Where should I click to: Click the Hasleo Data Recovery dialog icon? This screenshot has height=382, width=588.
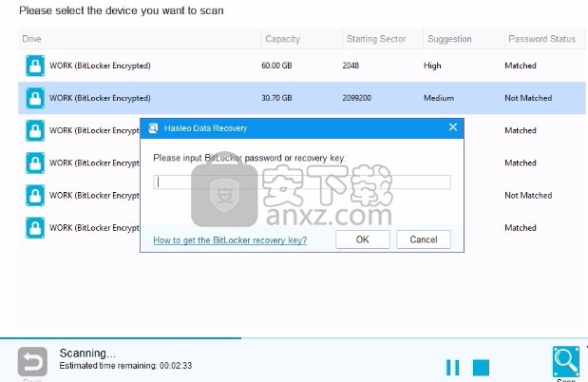(x=153, y=128)
